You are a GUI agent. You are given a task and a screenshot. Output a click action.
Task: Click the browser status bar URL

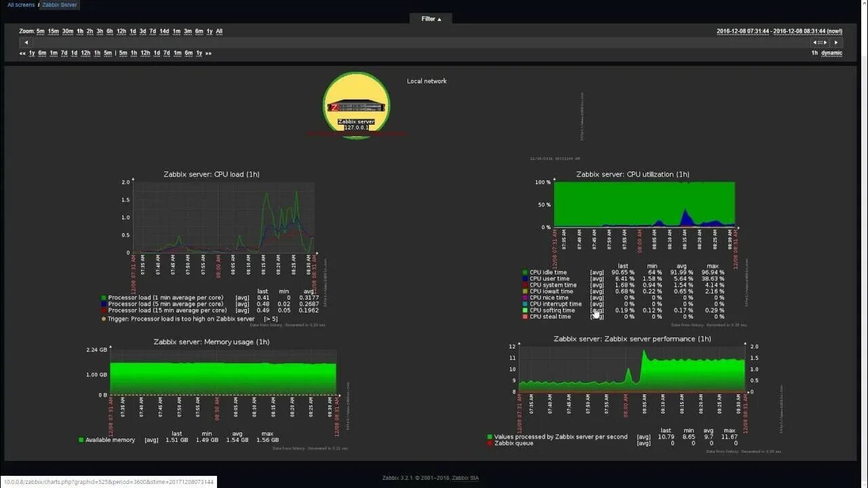[x=108, y=482]
